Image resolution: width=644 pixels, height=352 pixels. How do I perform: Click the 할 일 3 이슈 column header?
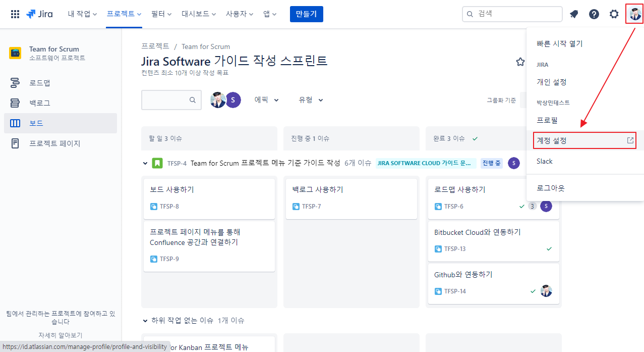pos(209,138)
